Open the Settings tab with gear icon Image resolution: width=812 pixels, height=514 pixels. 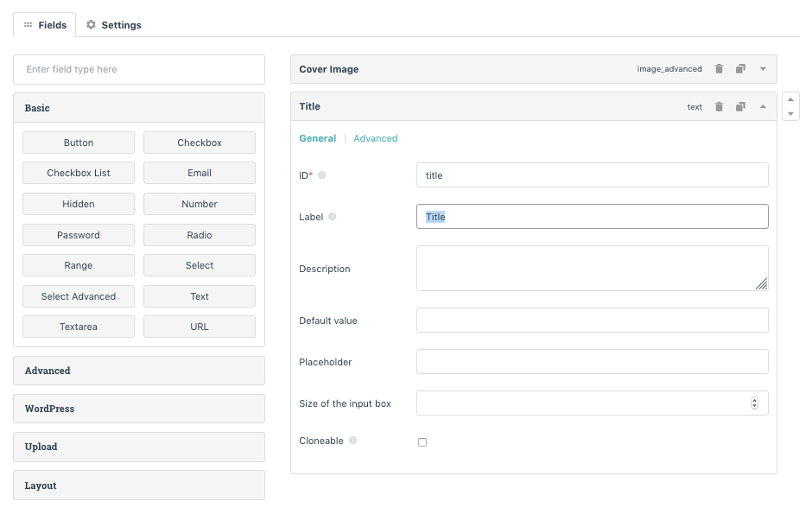(114, 25)
